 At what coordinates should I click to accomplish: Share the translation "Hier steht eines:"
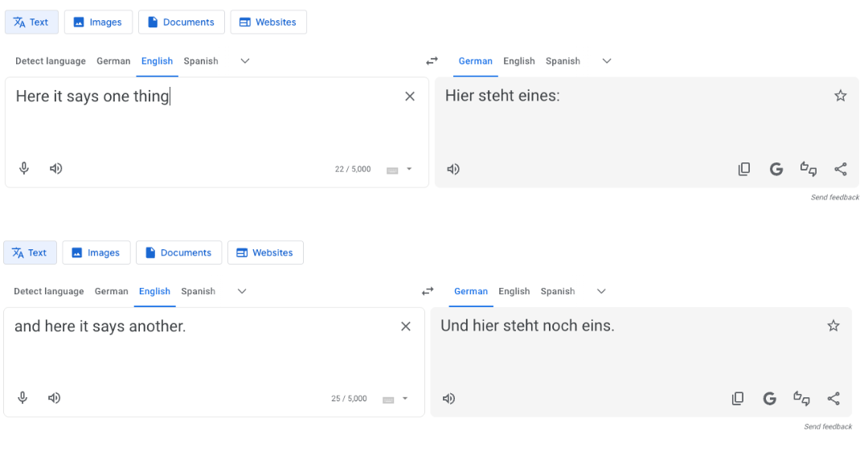[x=841, y=169]
